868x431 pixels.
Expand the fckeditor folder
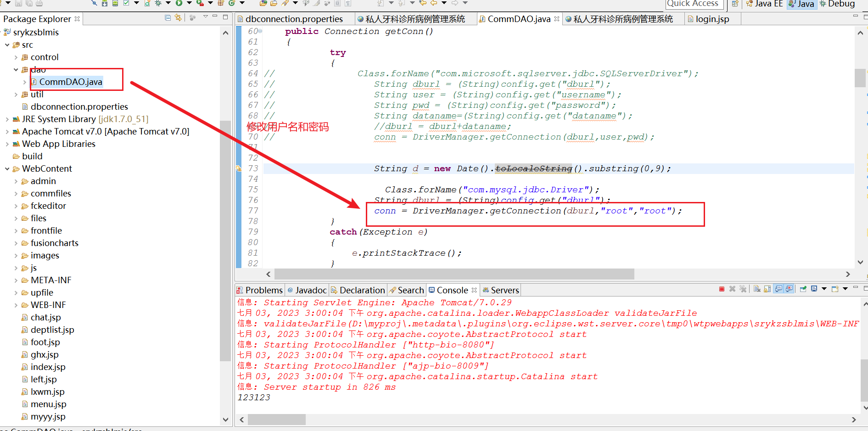click(16, 206)
